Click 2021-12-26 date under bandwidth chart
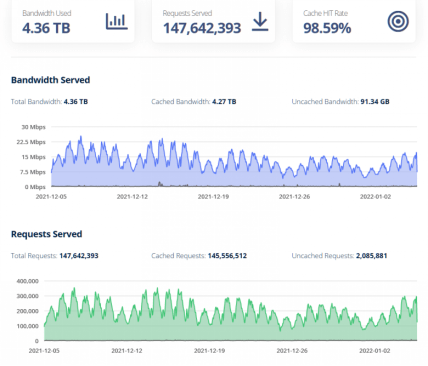Image resolution: width=428 pixels, height=366 pixels. coord(294,197)
